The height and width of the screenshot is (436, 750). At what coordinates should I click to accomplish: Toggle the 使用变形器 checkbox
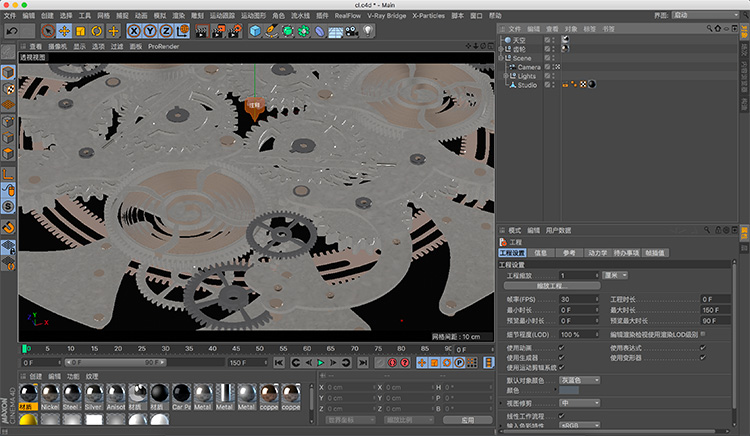click(703, 358)
